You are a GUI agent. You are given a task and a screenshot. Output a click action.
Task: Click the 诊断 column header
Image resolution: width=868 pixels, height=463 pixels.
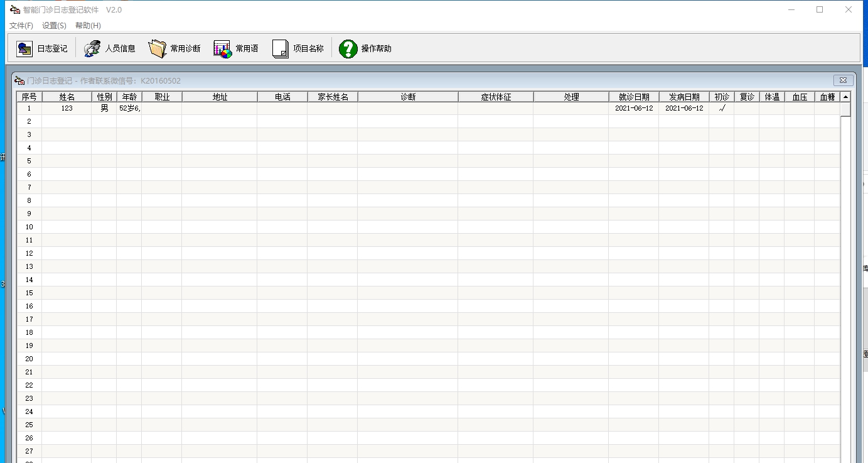point(408,97)
